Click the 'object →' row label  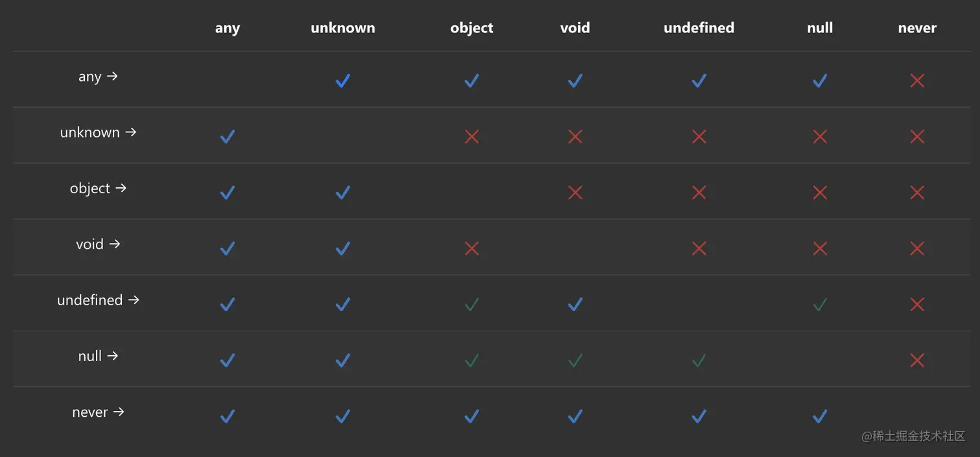(98, 188)
